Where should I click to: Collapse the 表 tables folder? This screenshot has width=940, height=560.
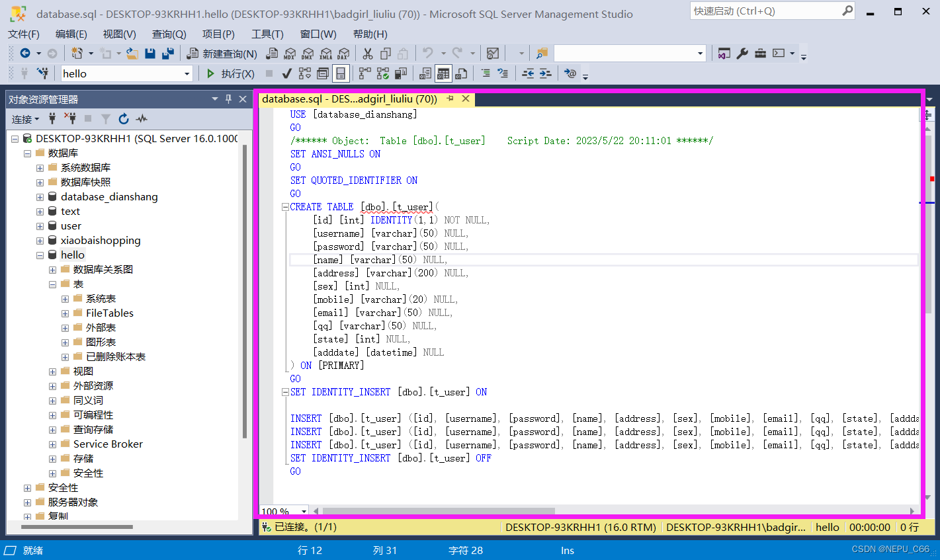53,284
